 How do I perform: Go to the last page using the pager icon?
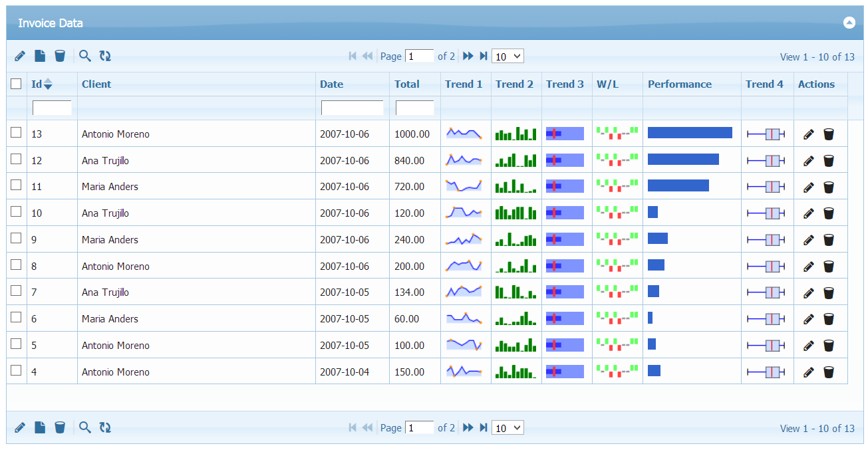pos(484,56)
